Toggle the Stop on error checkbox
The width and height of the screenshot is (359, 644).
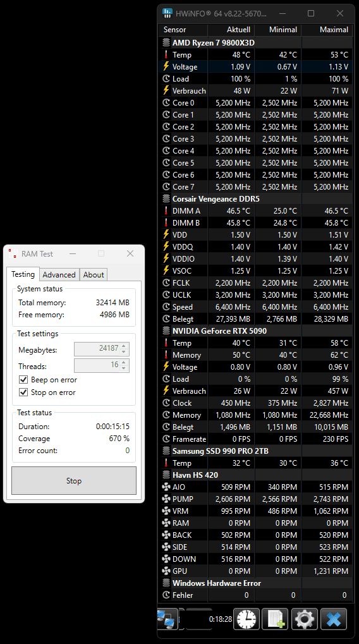tap(23, 392)
